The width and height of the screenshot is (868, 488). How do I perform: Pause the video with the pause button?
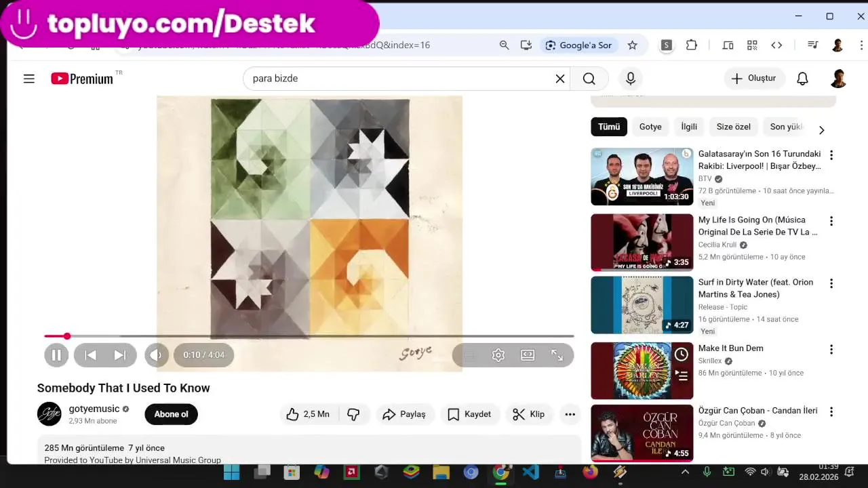point(56,355)
